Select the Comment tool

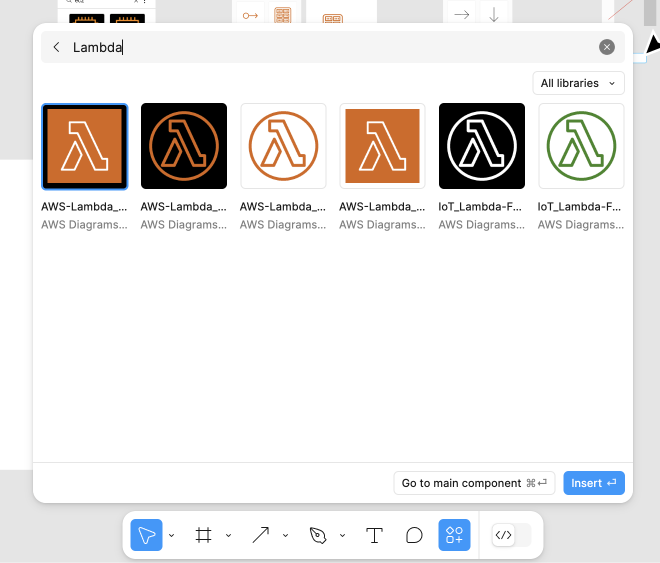(414, 535)
